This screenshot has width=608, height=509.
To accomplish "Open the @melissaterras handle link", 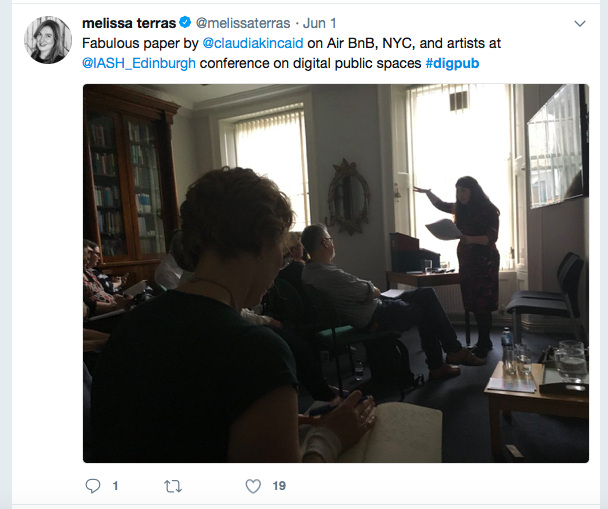I will 243,23.
